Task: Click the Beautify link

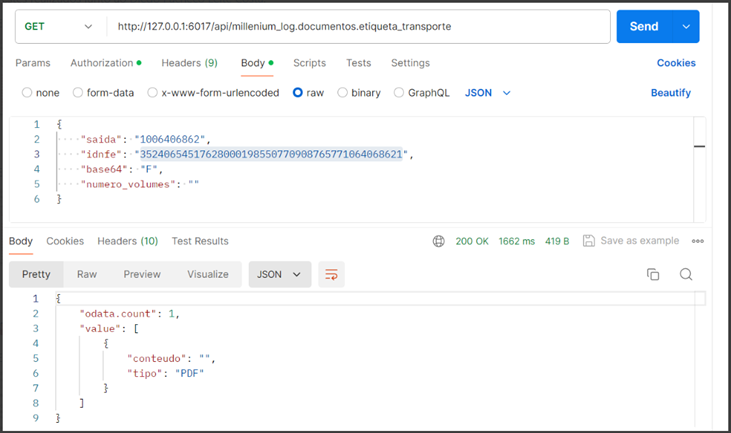Action: 670,93
